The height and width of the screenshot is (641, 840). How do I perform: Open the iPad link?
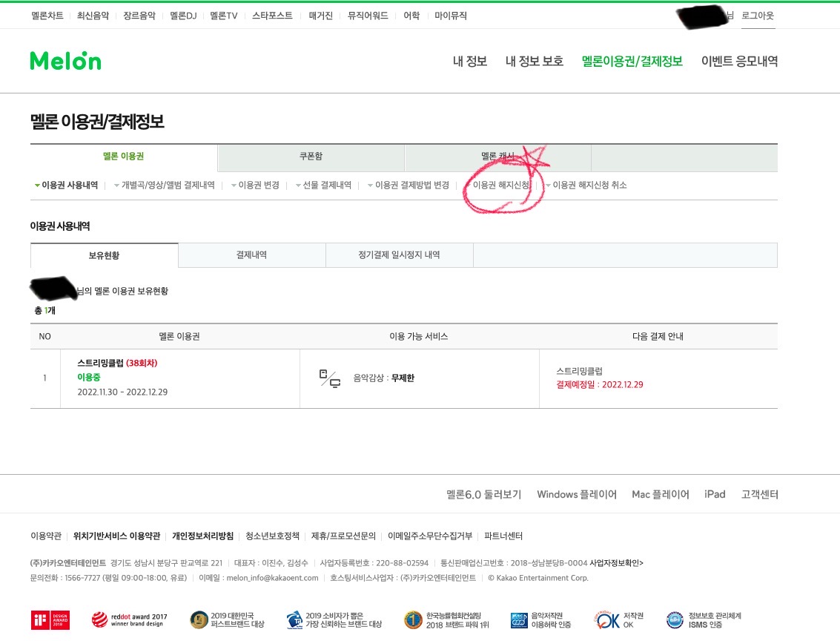pos(715,494)
